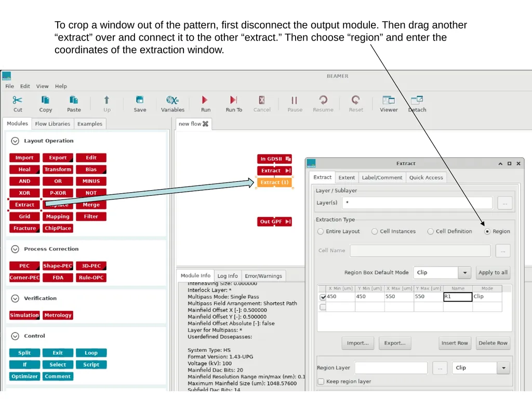Uncheck the R1 region row checkbox
This screenshot has width=532, height=399.
[x=323, y=297]
